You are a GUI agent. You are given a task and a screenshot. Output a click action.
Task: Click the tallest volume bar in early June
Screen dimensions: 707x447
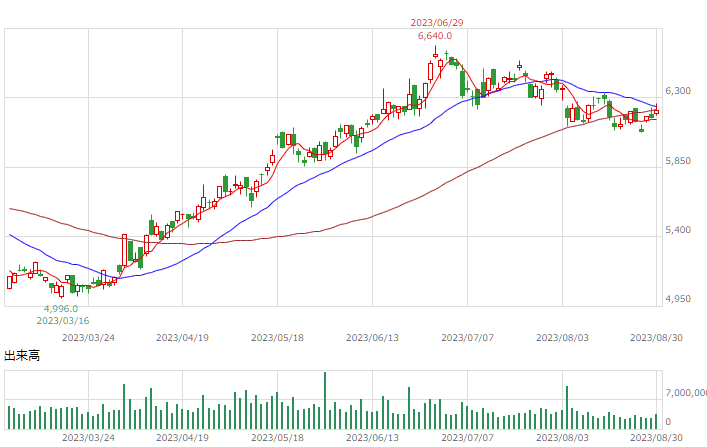point(325,401)
